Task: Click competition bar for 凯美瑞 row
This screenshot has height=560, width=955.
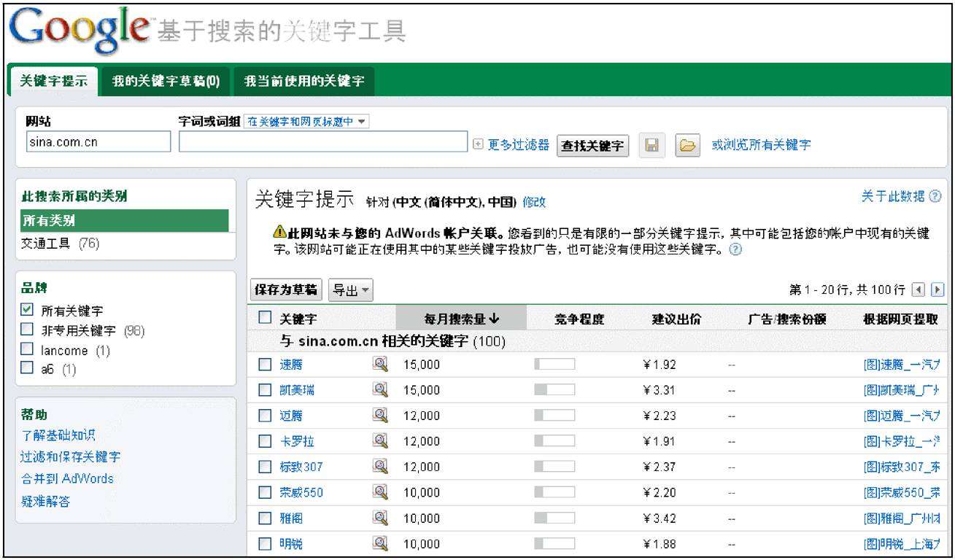Action: coord(554,390)
